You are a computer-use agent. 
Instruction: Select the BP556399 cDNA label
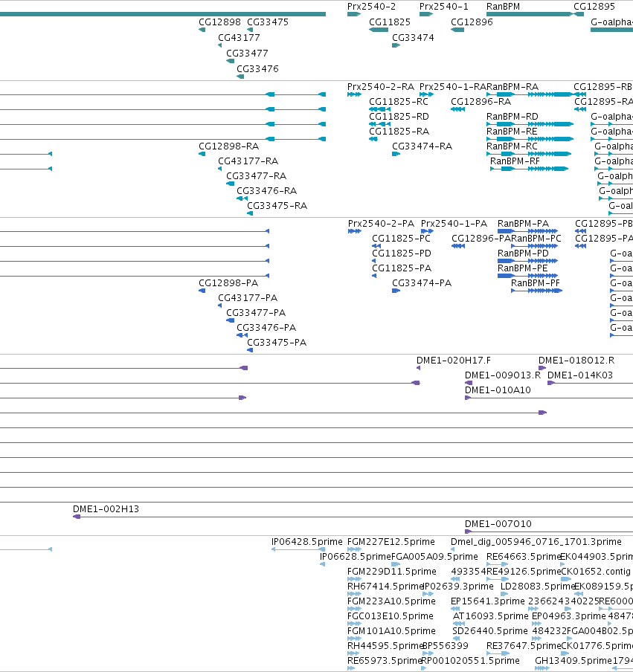(445, 646)
